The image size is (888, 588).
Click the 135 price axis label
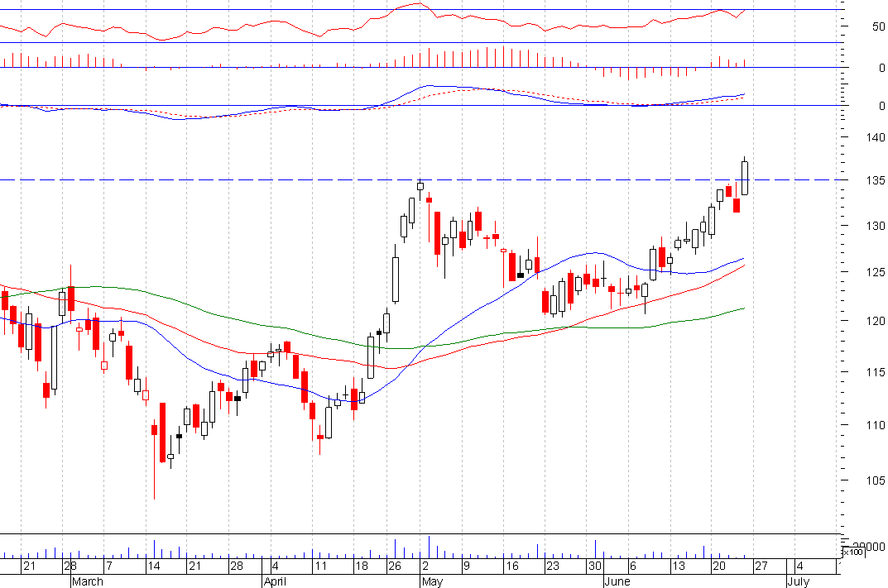click(876, 180)
